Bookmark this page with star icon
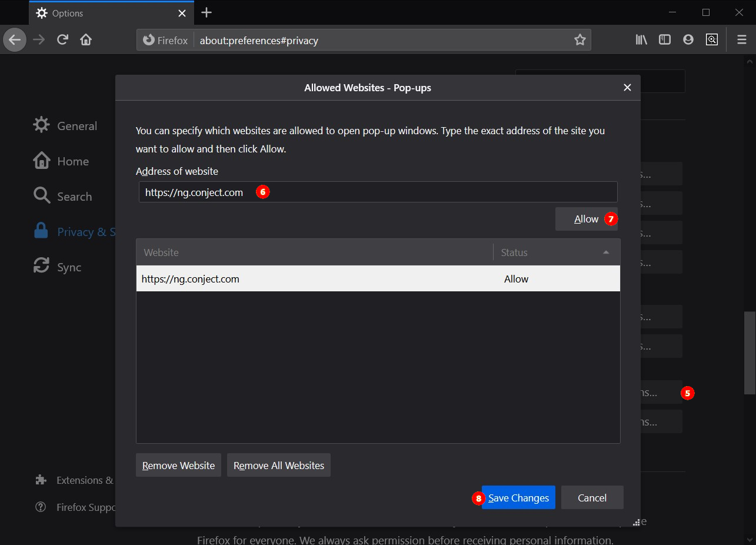756x545 pixels. coord(580,40)
